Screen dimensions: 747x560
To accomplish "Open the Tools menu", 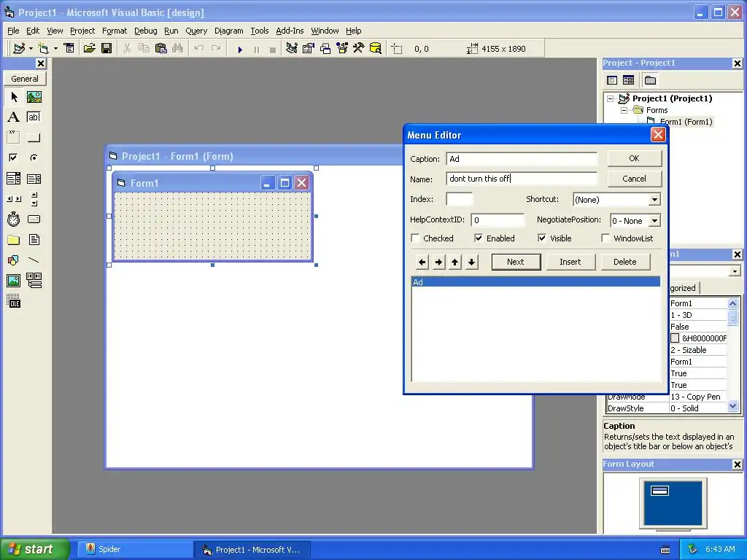I will [260, 31].
